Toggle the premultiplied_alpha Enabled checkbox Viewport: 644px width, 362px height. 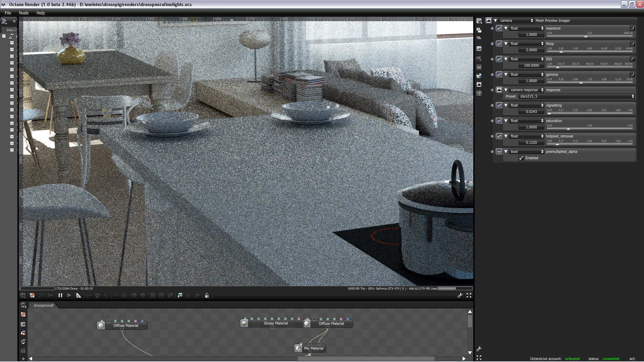pos(521,158)
